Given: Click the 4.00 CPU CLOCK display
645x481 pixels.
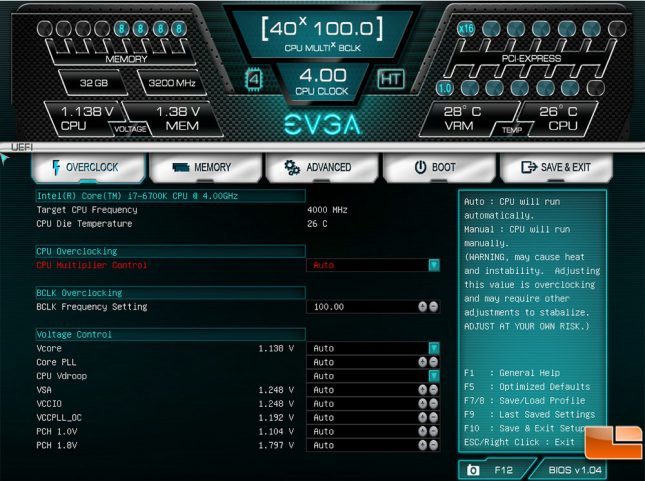Looking at the screenshot, I should (x=322, y=81).
